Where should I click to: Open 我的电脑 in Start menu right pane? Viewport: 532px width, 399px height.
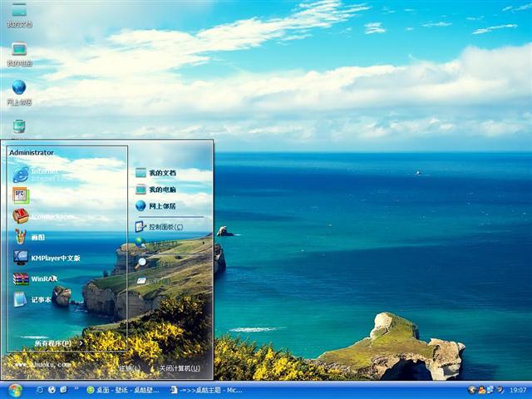click(155, 190)
